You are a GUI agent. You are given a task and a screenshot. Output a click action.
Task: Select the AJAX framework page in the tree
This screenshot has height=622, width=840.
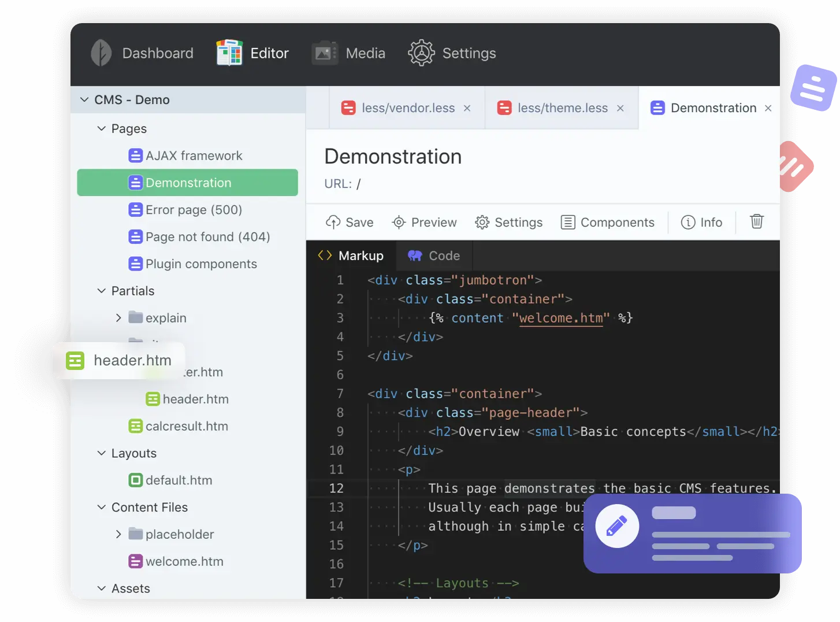pyautogui.click(x=194, y=155)
